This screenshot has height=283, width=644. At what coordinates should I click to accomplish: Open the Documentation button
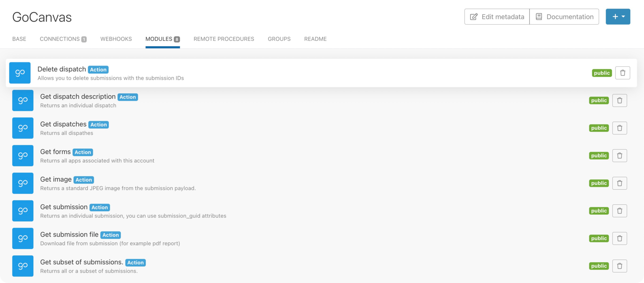564,17
